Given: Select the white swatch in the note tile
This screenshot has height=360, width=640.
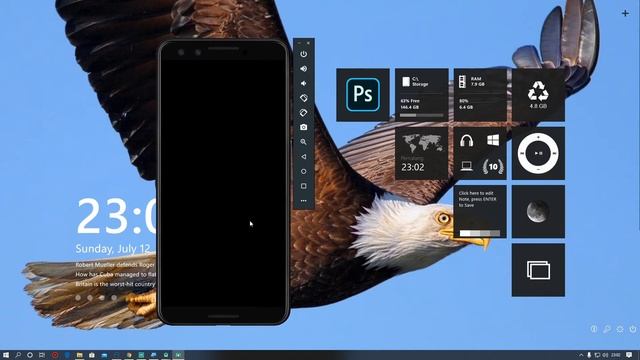Looking at the screenshot, I should [465, 233].
